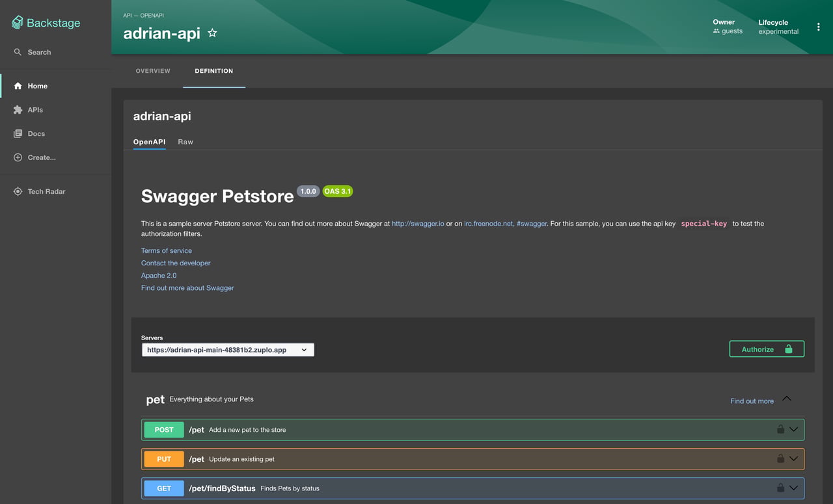Click the Create plus circle icon

tap(18, 157)
